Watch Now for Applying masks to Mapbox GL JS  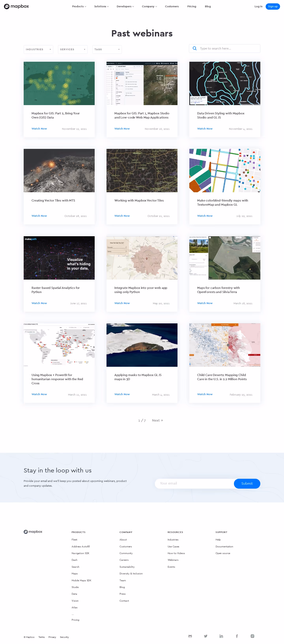pos(122,394)
